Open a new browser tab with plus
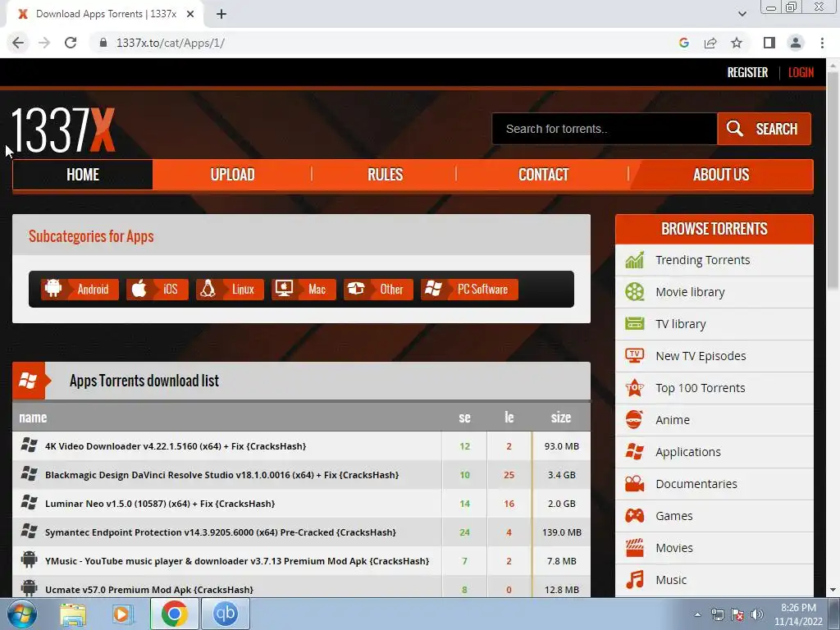The image size is (840, 630). pos(221,14)
